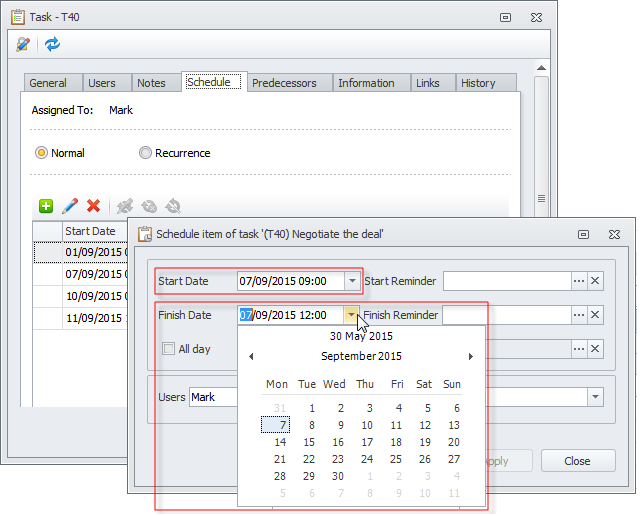Open the History tab
Screen dimensions: 641x516
[x=478, y=83]
